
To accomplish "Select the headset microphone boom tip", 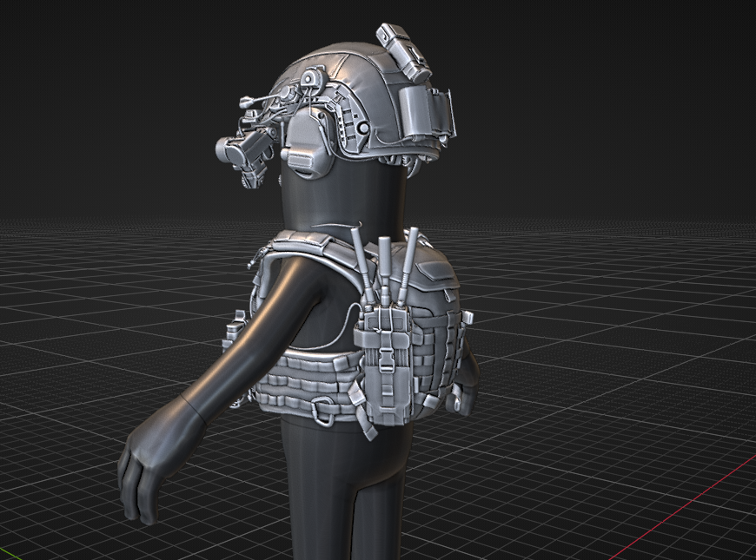I will [x=247, y=102].
